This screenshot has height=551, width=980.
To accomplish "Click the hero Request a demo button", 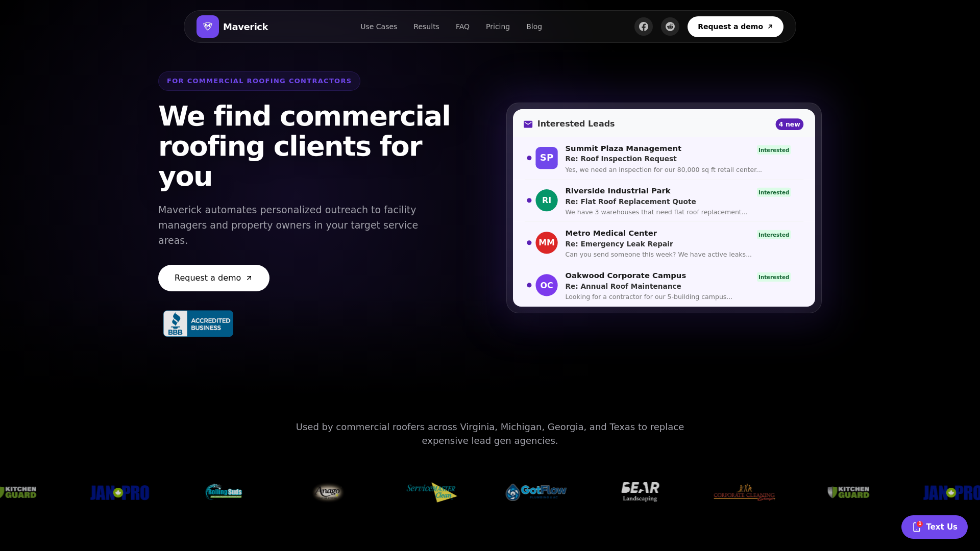I will tap(214, 278).
